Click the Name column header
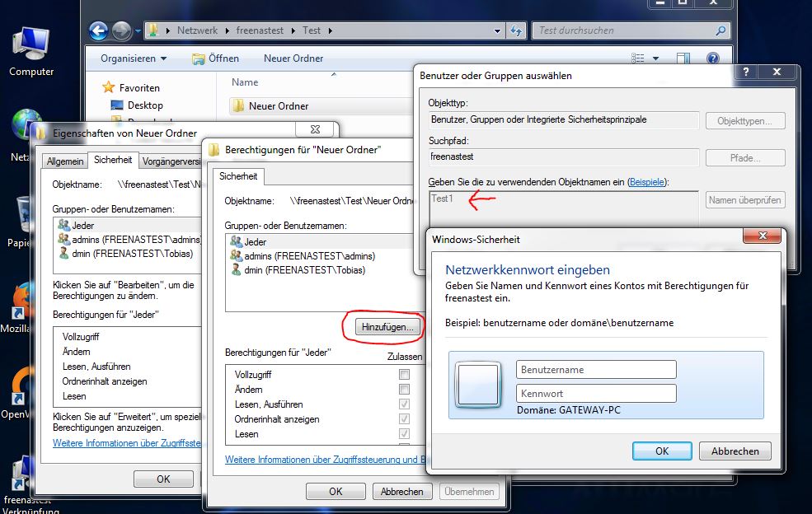Image resolution: width=812 pixels, height=514 pixels. coord(245,82)
